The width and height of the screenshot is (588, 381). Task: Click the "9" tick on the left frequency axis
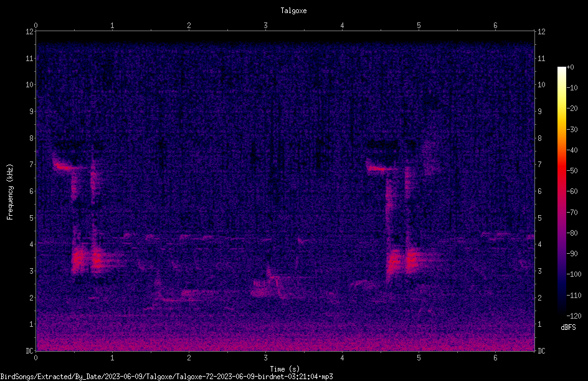(31, 112)
